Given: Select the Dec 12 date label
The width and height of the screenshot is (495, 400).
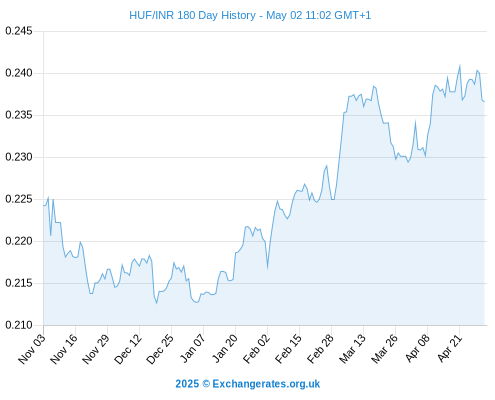Looking at the screenshot, I should coord(128,349).
